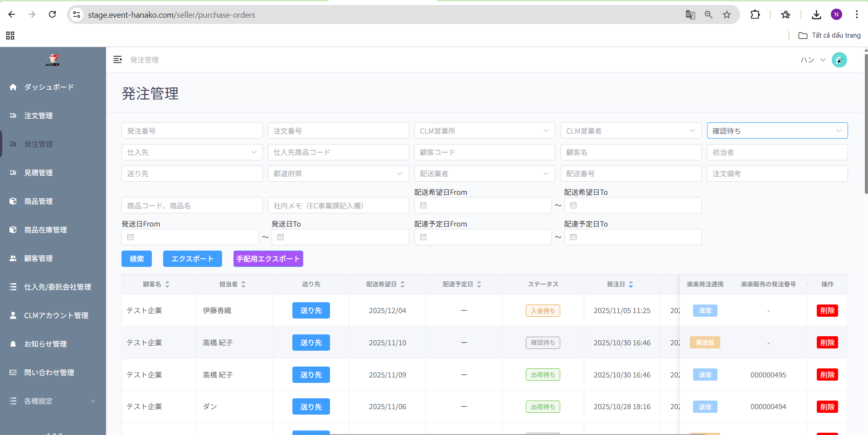Screen dimensions: 868x435
Task: Click the 手配用エクスポート button
Action: point(268,259)
